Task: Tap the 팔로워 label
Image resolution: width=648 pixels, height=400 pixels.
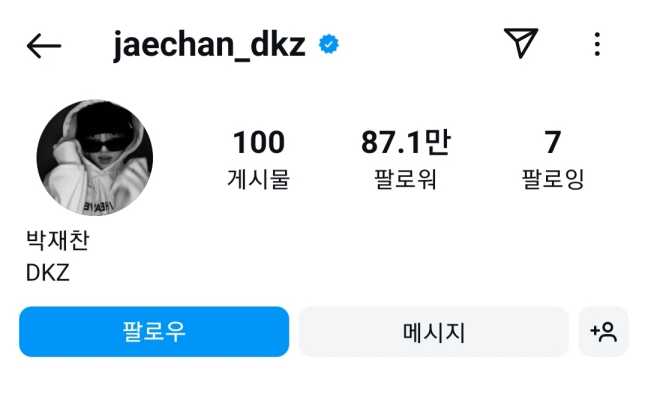Action: pos(405,179)
